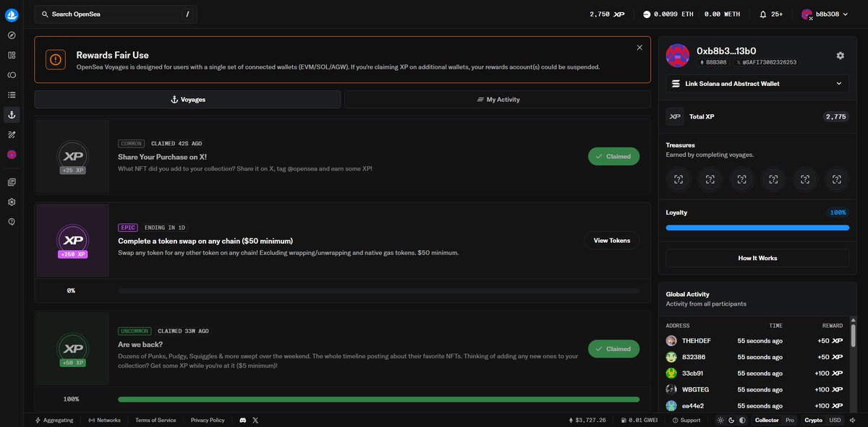Click the Search OpenSea field
The image size is (868, 427).
click(116, 14)
